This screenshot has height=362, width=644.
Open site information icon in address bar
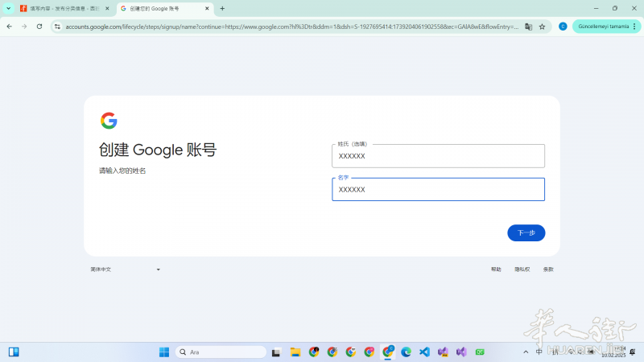pyautogui.click(x=57, y=27)
